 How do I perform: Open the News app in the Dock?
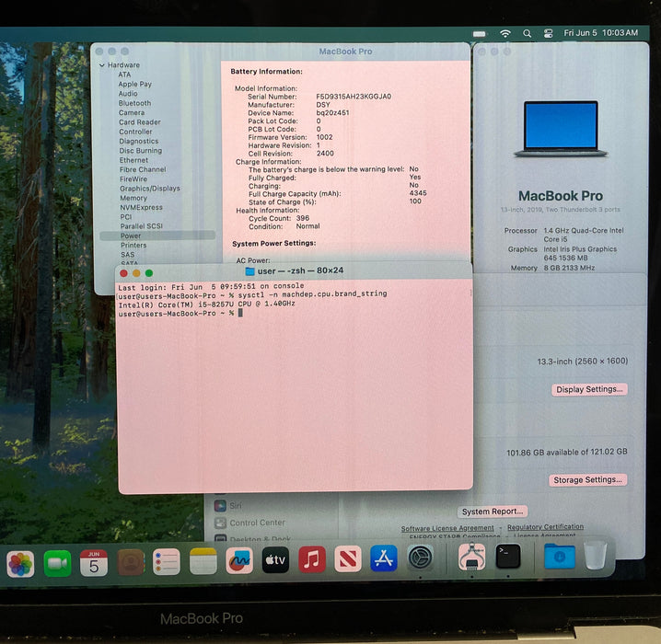click(x=348, y=559)
